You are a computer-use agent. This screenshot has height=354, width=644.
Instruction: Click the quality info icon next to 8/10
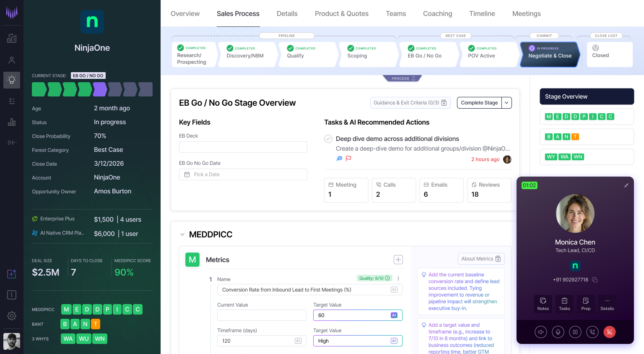(x=387, y=278)
